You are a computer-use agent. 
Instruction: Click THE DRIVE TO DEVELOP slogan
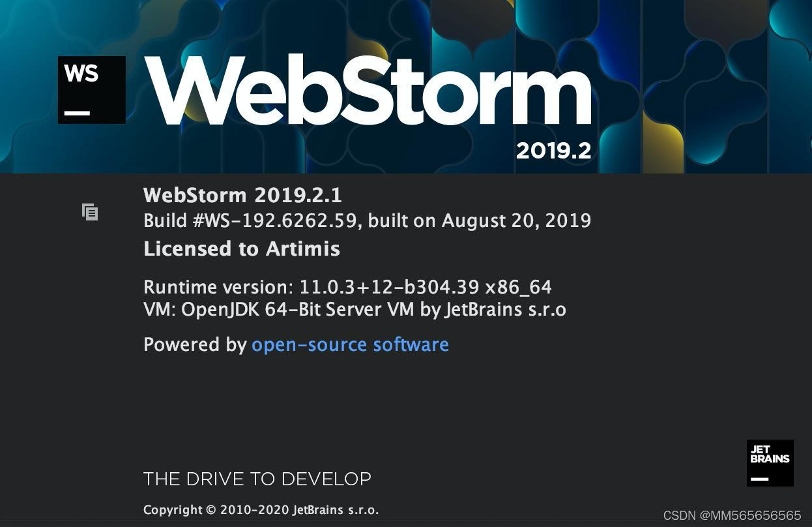pos(257,479)
